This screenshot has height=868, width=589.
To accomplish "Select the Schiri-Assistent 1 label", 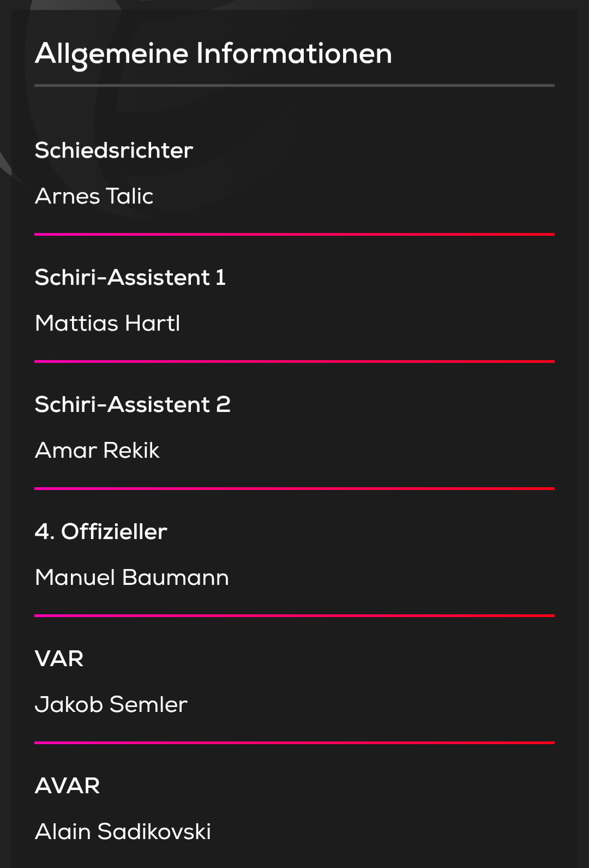I will coord(130,278).
